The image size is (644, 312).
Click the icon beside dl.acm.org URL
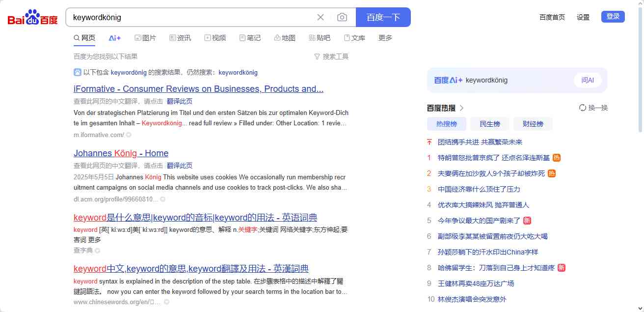coord(162,199)
